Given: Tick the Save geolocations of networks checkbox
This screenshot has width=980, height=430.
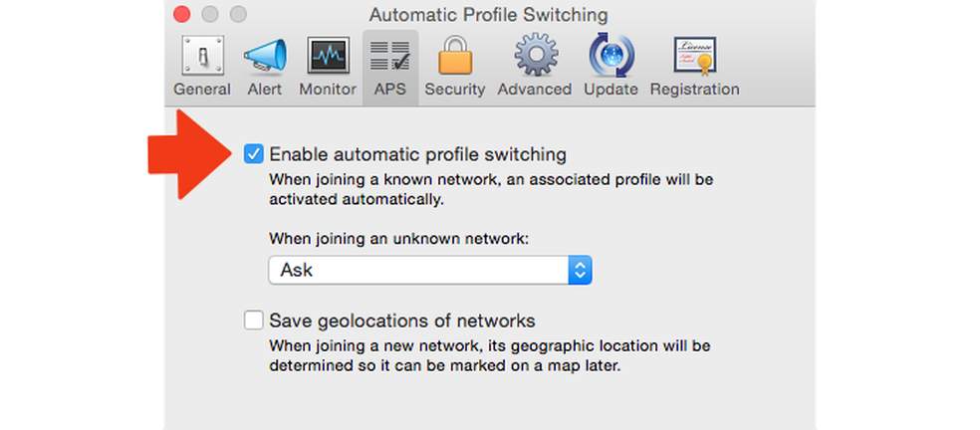Looking at the screenshot, I should point(254,321).
